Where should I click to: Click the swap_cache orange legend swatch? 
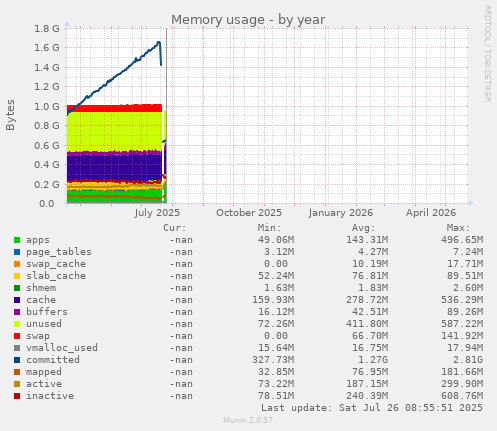(x=17, y=264)
